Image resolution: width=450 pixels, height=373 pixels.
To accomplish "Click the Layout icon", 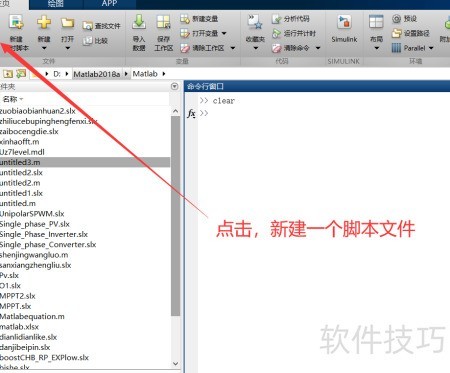I will coord(376,22).
